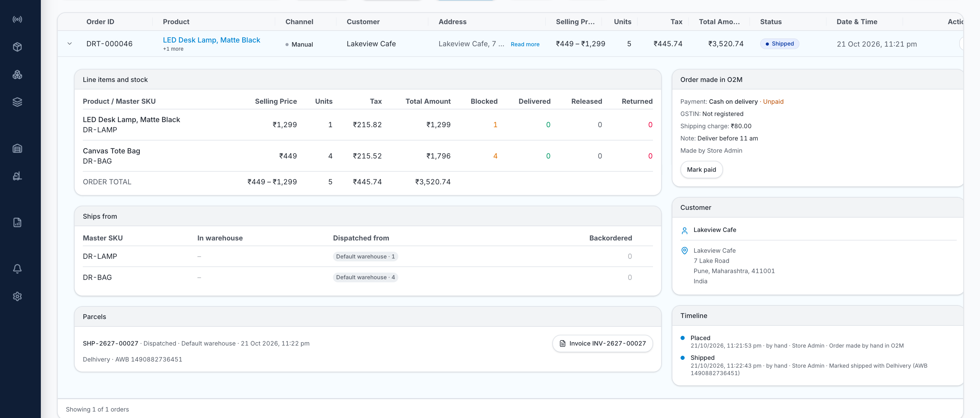The height and width of the screenshot is (418, 980).
Task: Open the bundles cubes icon in sidebar
Action: pos(17,74)
